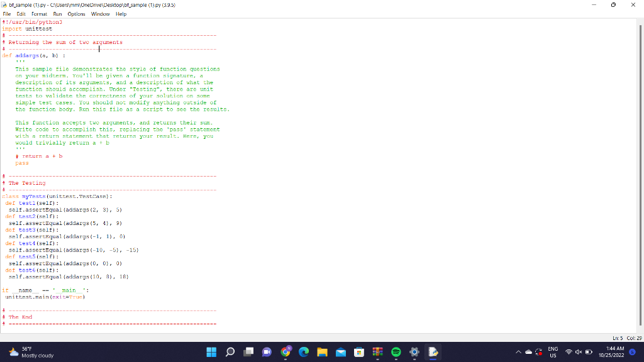Image resolution: width=644 pixels, height=362 pixels.
Task: Open Google Chrome from the taskbar
Action: (x=286, y=352)
